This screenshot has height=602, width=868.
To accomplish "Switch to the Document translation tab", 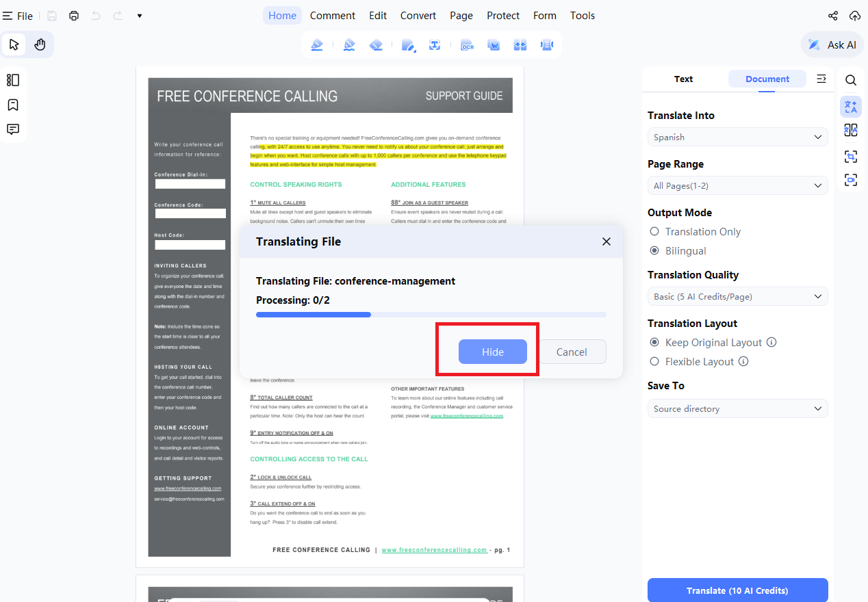I will [x=767, y=79].
